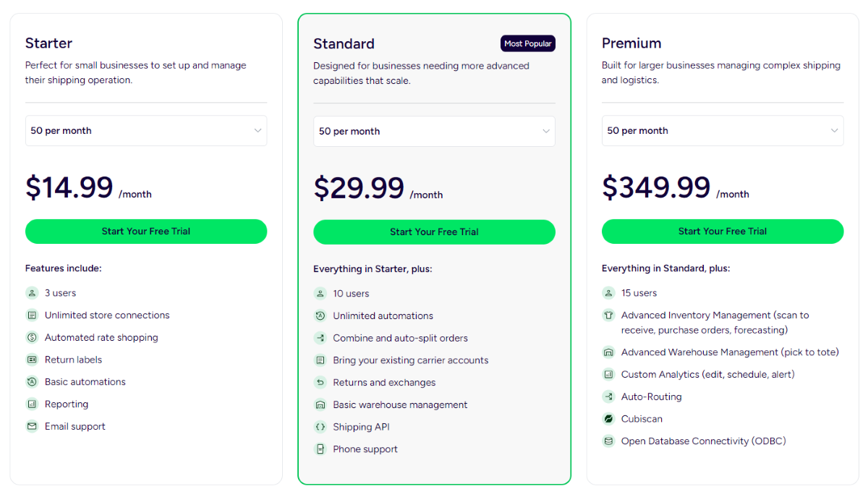Click the Cubiscan leaf icon
The height and width of the screenshot is (492, 868).
pyautogui.click(x=608, y=419)
